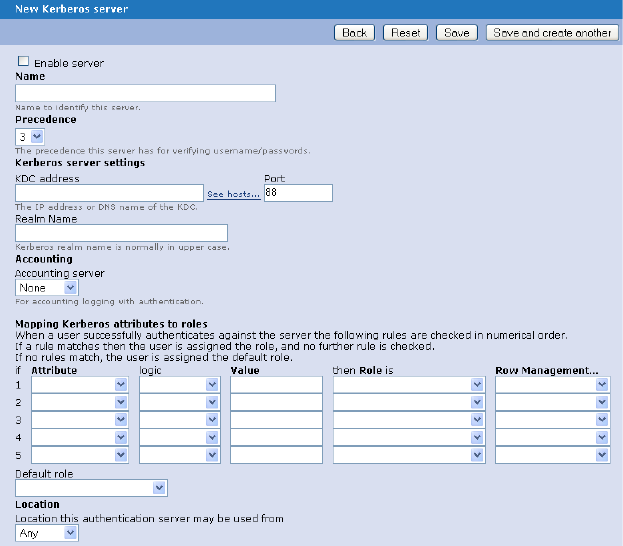
Task: Open the Role dropdown in rule 3
Action: click(409, 420)
